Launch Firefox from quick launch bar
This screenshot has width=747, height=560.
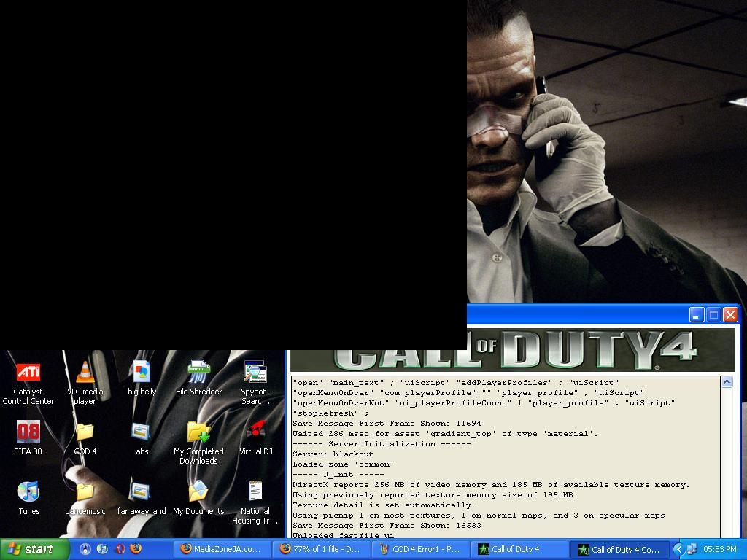click(136, 549)
